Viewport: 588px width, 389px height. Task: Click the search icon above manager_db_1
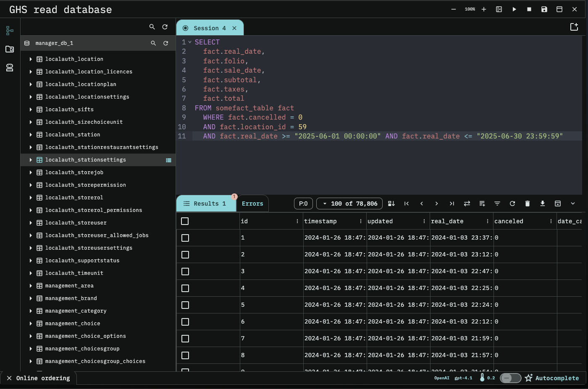point(152,27)
